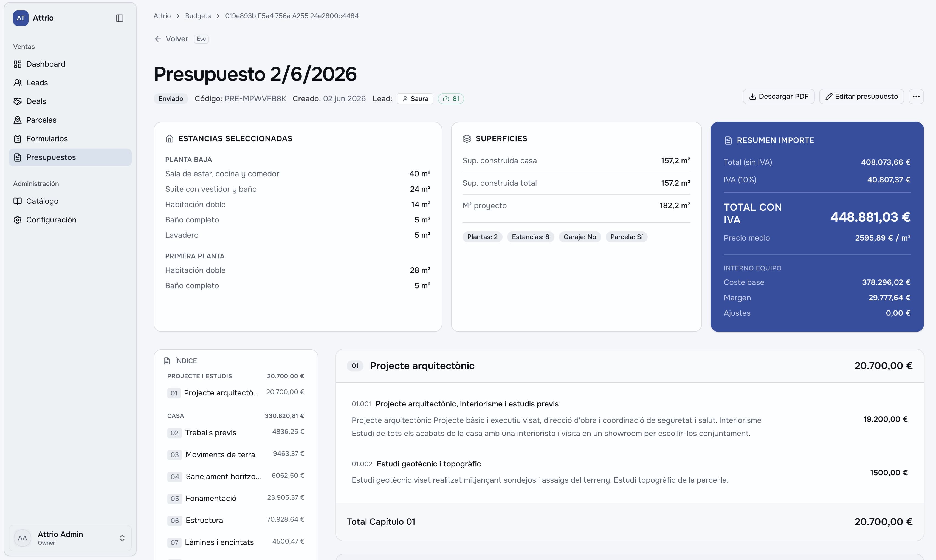Click the Esc keyboard shortcut badge

(201, 39)
